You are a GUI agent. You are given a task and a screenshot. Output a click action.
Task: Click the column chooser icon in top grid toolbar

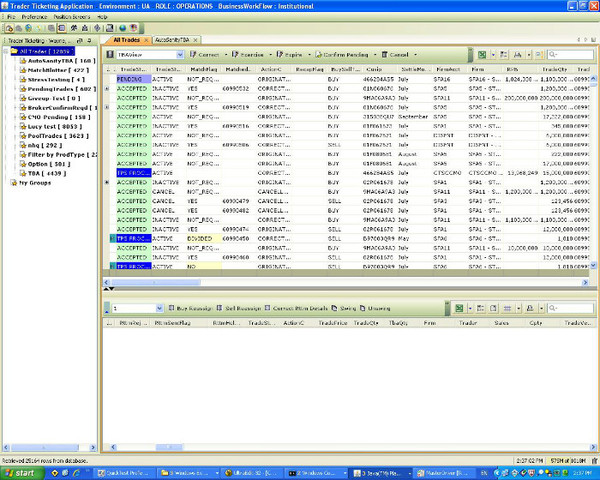[x=504, y=55]
